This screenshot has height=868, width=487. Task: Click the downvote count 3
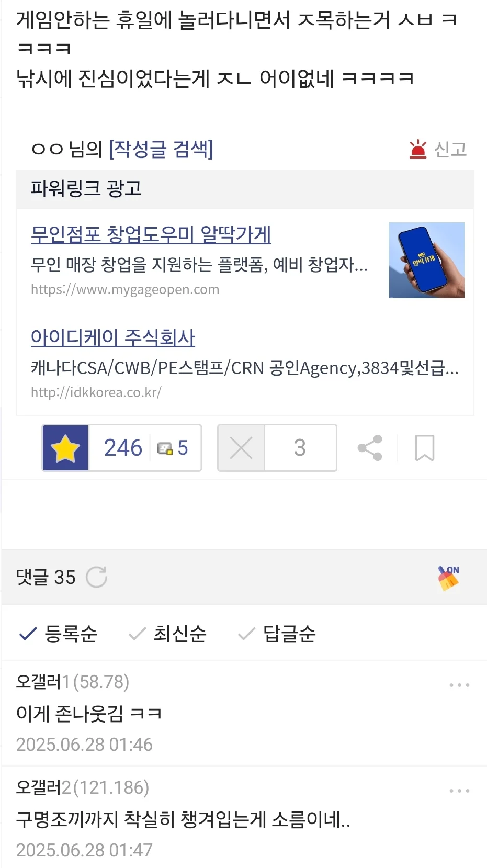(x=300, y=448)
